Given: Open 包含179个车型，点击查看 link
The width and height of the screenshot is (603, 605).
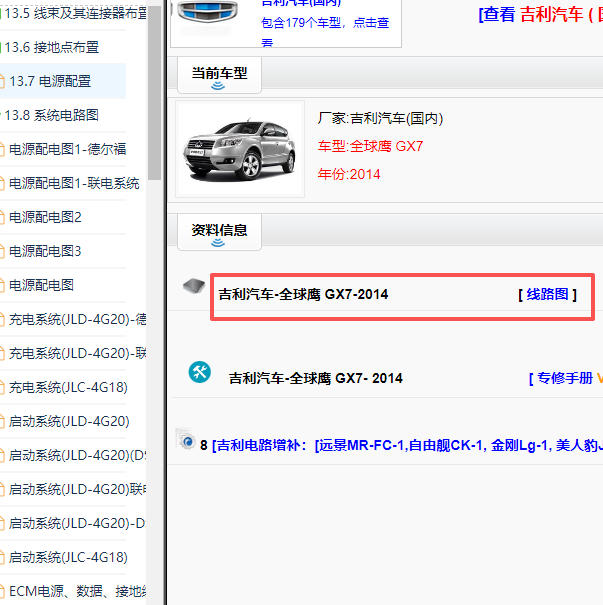Looking at the screenshot, I should click(325, 31).
